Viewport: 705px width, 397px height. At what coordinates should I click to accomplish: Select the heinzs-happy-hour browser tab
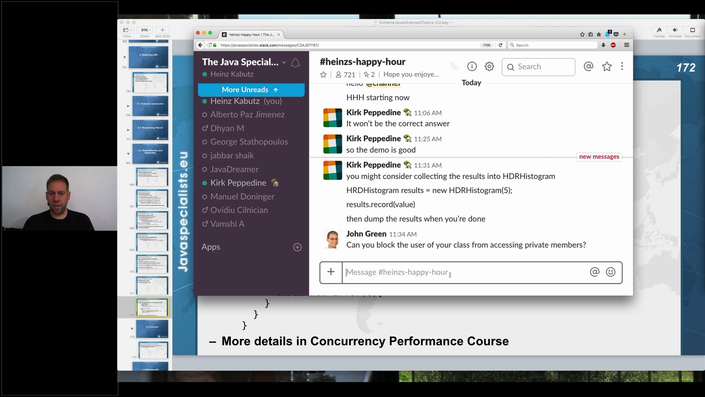pyautogui.click(x=251, y=34)
